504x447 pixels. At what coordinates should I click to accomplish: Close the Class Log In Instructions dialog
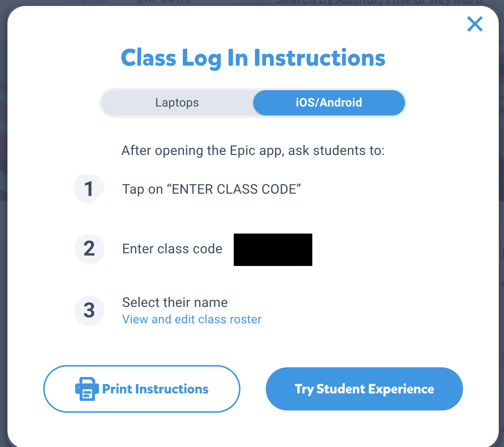(475, 24)
